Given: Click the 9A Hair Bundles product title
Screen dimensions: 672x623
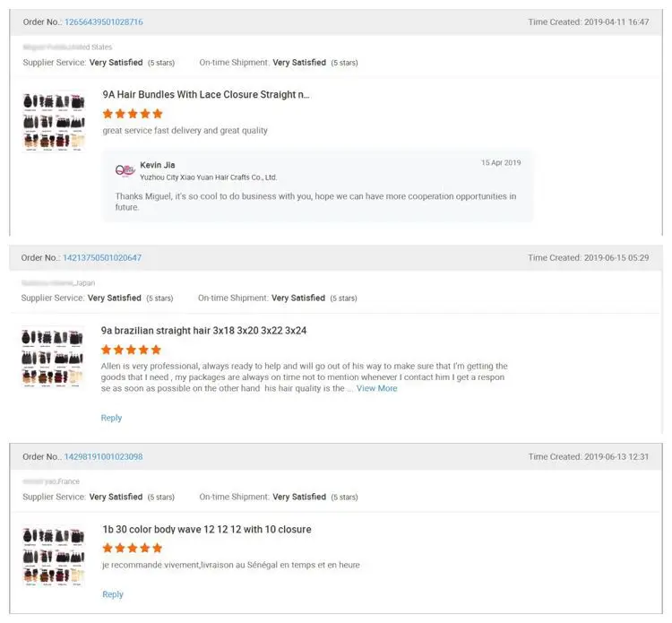Looking at the screenshot, I should click(206, 94).
